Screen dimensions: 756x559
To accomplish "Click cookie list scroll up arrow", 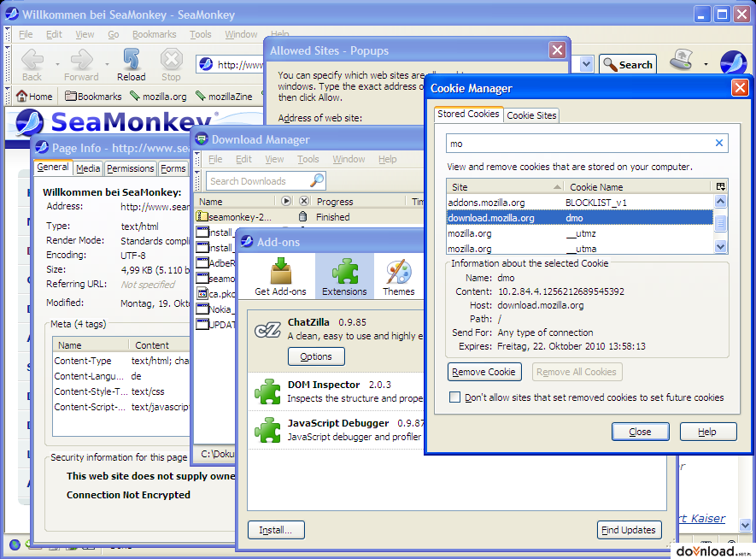I will click(720, 201).
